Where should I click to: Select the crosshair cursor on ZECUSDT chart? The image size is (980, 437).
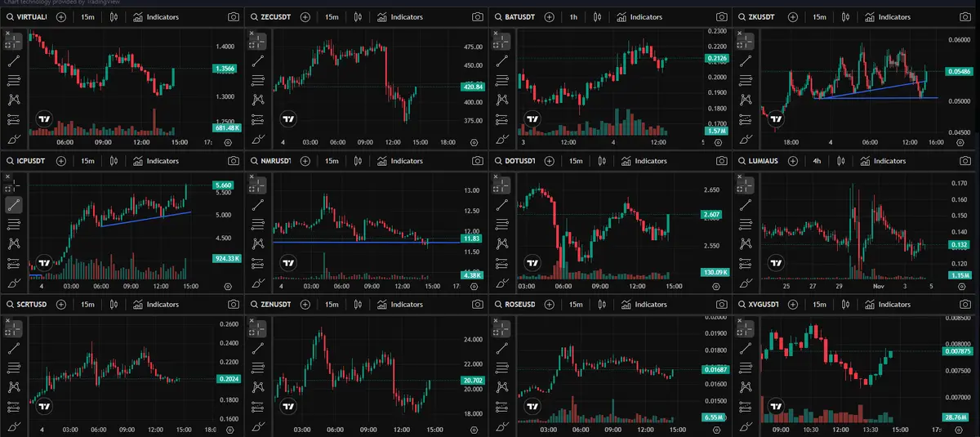click(258, 40)
